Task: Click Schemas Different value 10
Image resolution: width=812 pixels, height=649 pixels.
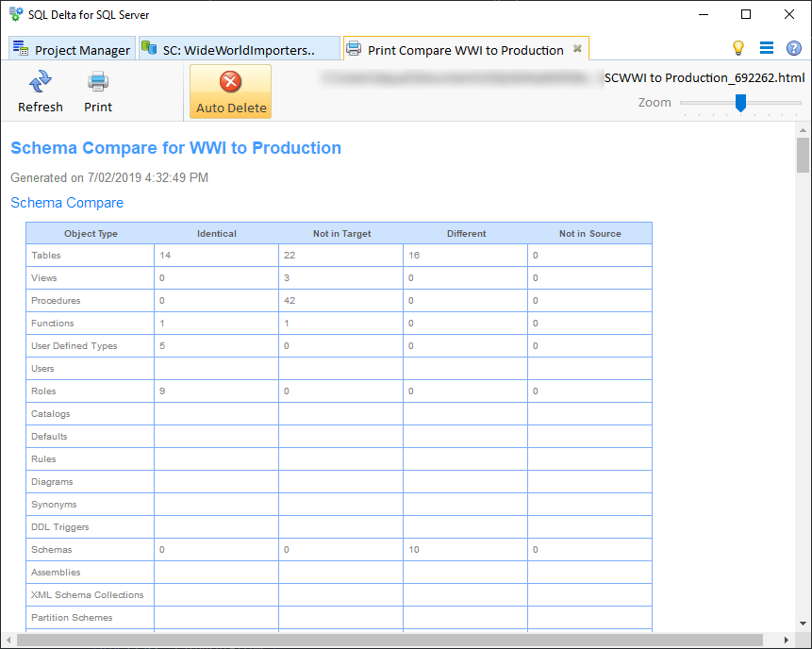Action: pyautogui.click(x=414, y=550)
